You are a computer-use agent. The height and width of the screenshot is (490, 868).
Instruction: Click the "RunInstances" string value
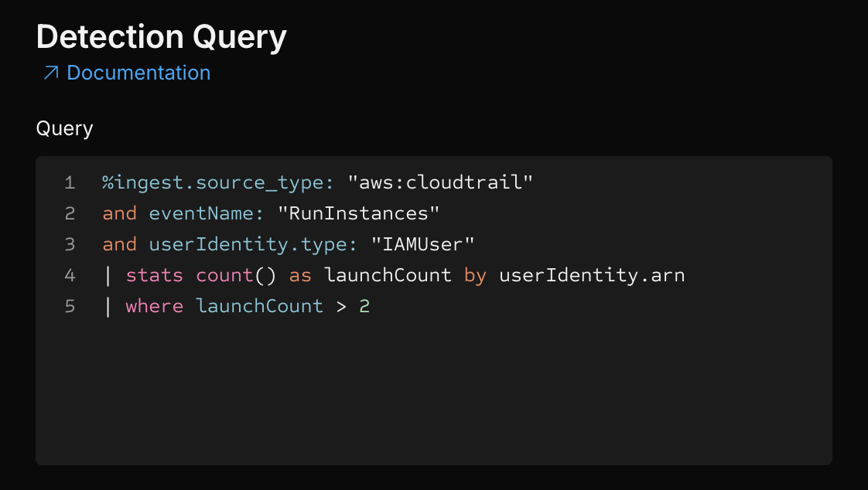(x=358, y=213)
